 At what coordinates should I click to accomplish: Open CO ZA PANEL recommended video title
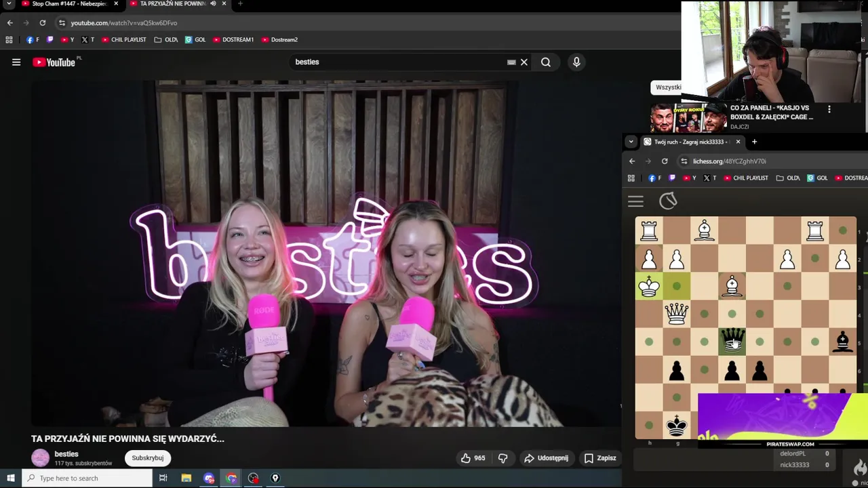[772, 113]
